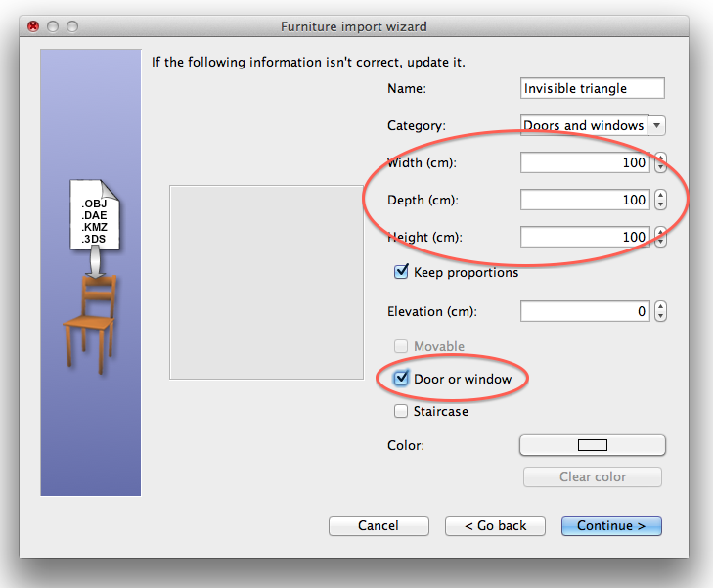Screen dimensions: 713x588
Task: Click the red close window button
Action: [34, 27]
